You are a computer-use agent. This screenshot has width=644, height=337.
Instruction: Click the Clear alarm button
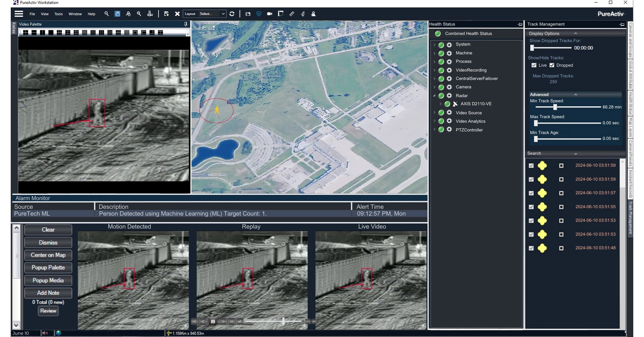(48, 230)
